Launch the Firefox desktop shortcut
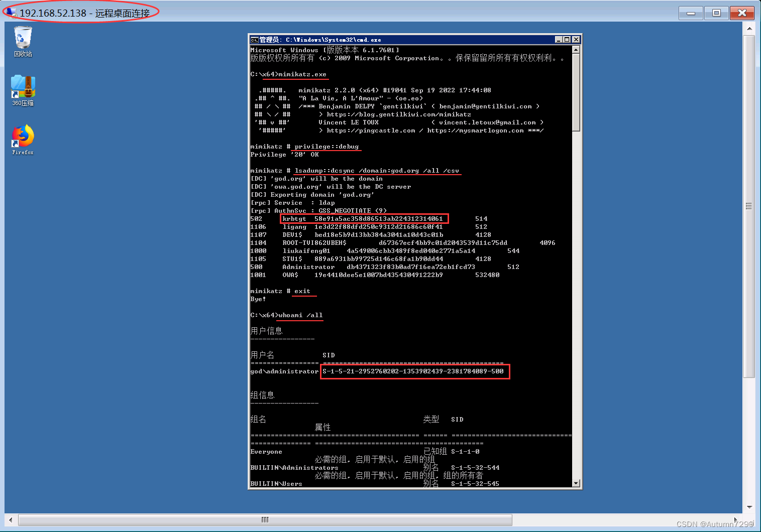761x532 pixels. pos(23,140)
